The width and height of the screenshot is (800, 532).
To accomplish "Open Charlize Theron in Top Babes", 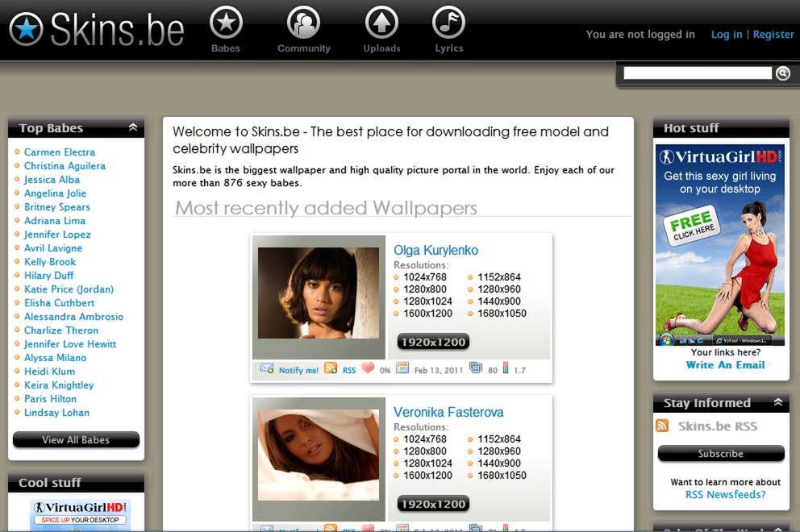I will [x=61, y=330].
